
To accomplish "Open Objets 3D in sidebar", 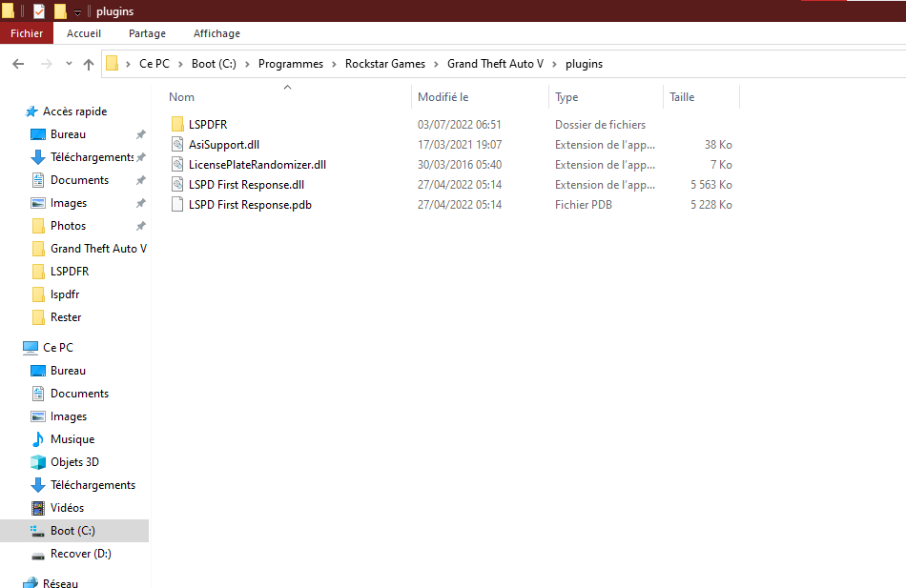I will 74,462.
